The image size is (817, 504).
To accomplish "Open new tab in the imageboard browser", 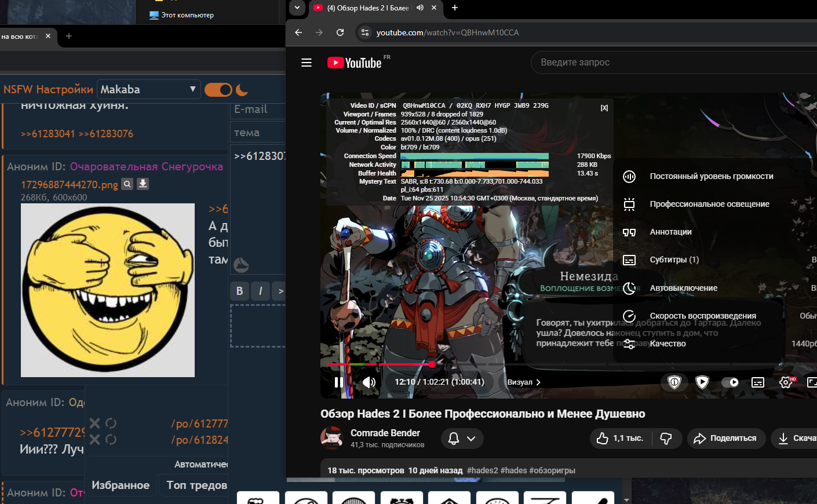I will pyautogui.click(x=69, y=36).
